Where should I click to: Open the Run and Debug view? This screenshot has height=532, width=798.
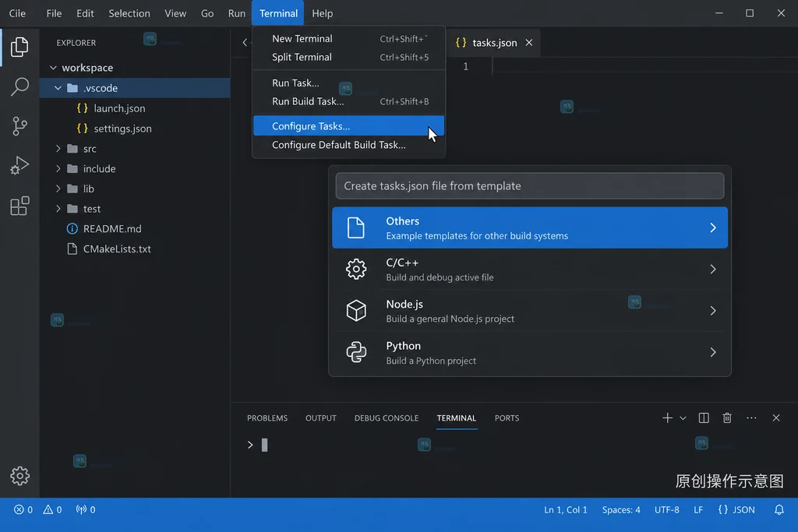pyautogui.click(x=19, y=166)
